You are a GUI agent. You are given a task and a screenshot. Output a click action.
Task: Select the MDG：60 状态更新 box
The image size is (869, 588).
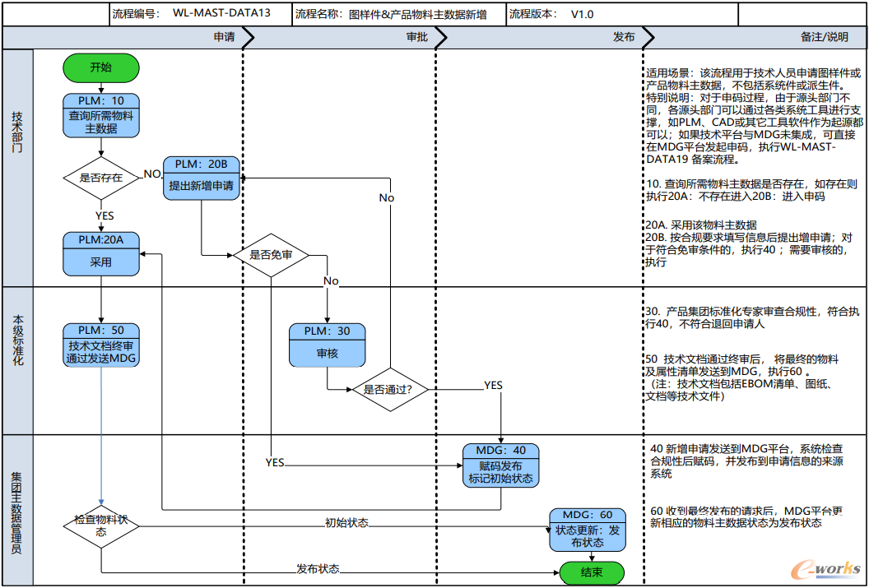point(588,530)
